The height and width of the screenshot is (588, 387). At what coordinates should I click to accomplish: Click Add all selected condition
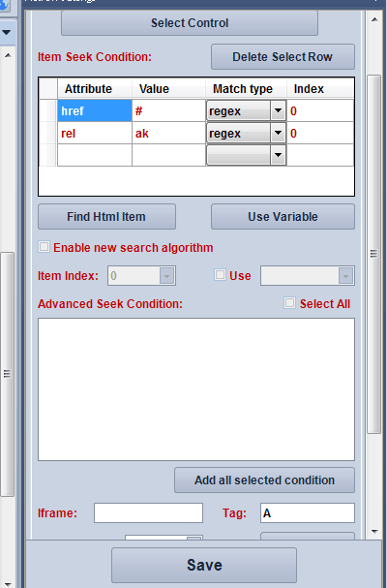coord(264,480)
